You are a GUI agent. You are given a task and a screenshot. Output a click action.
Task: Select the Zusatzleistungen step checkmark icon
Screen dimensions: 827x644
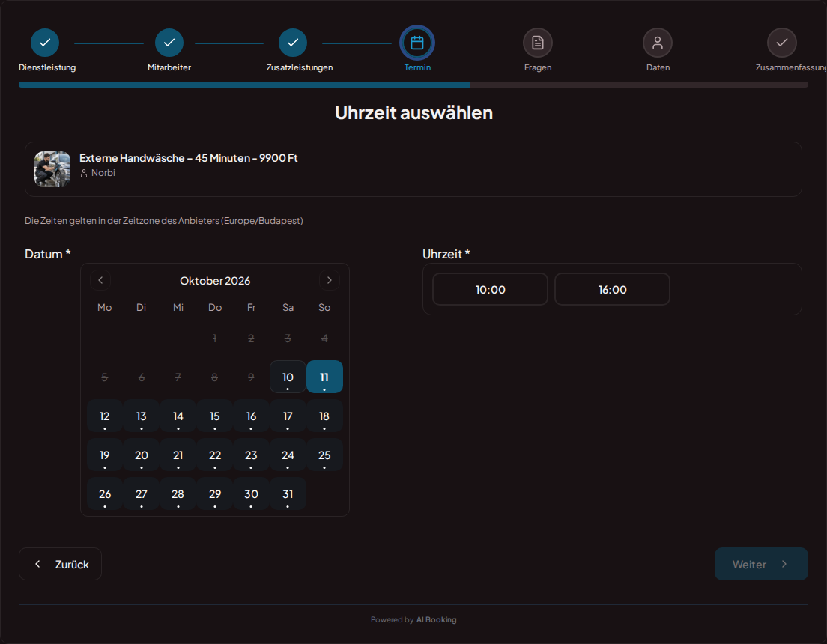click(x=293, y=43)
